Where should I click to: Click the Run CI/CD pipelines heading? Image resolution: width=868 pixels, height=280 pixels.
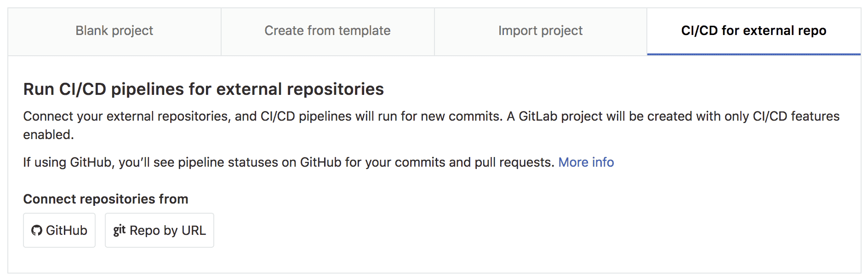[x=204, y=88]
